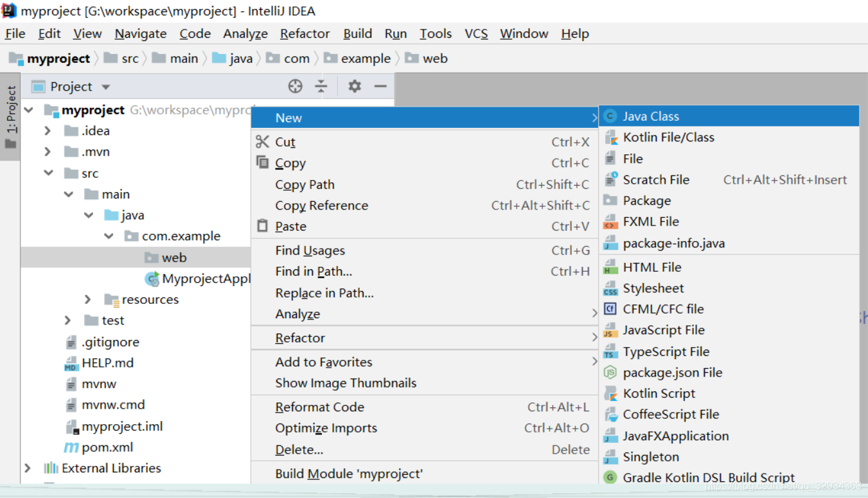Viewport: 868px width, 498px height.
Task: Collapse the myproject root node
Action: tap(28, 111)
